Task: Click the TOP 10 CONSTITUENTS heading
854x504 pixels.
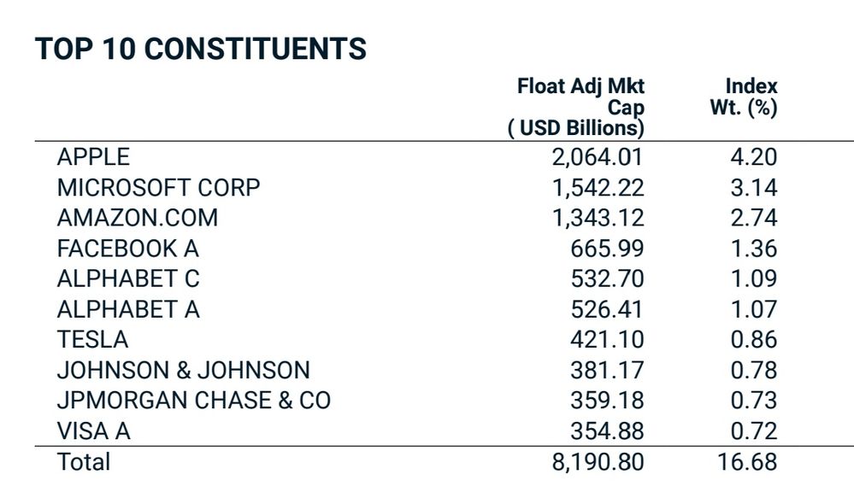Action: (x=200, y=50)
